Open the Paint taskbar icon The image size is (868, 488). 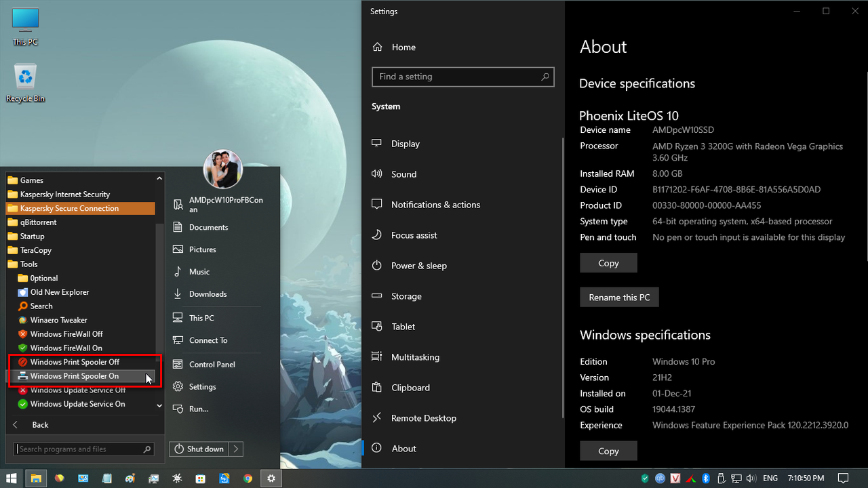click(130, 478)
